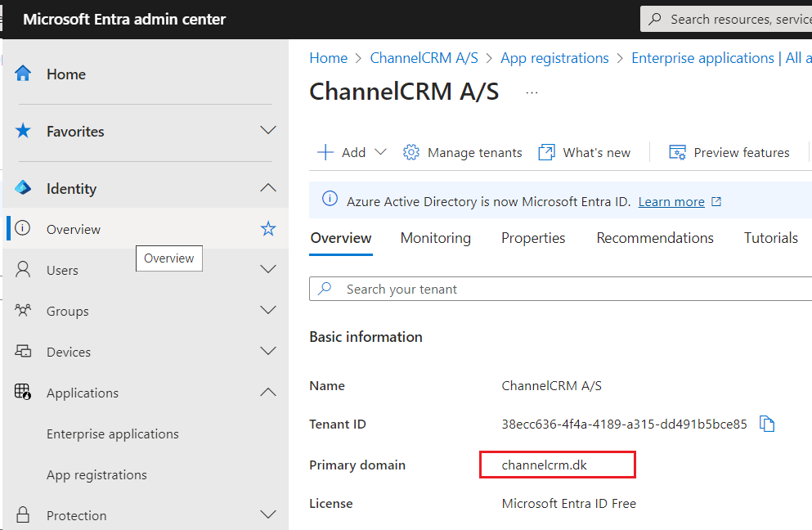Switch to the Properties tab
The height and width of the screenshot is (530, 812).
(x=533, y=238)
